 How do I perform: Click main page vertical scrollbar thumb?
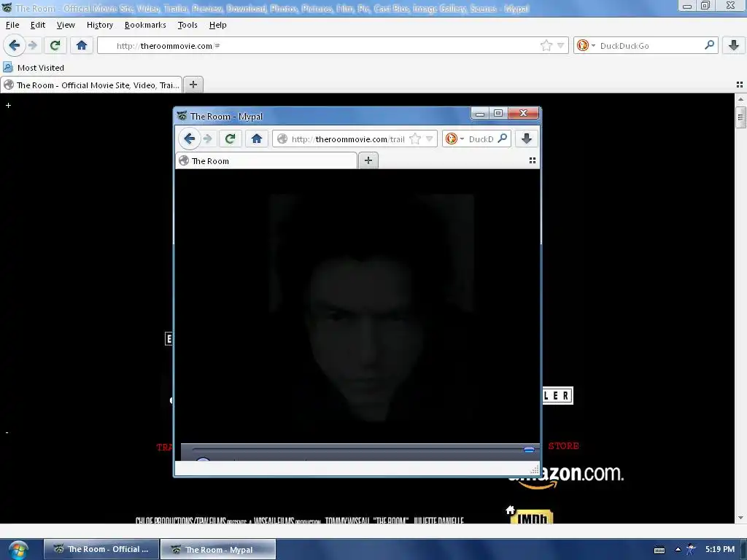(740, 117)
